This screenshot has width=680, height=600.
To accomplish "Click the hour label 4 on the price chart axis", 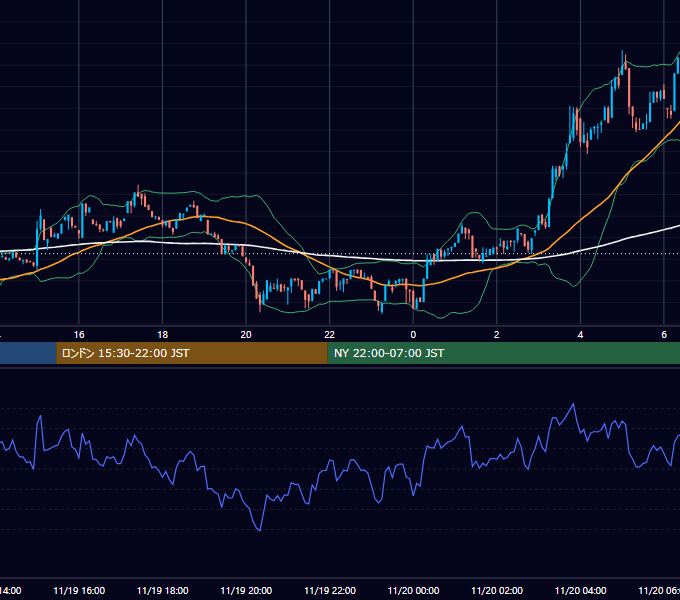I will point(580,334).
